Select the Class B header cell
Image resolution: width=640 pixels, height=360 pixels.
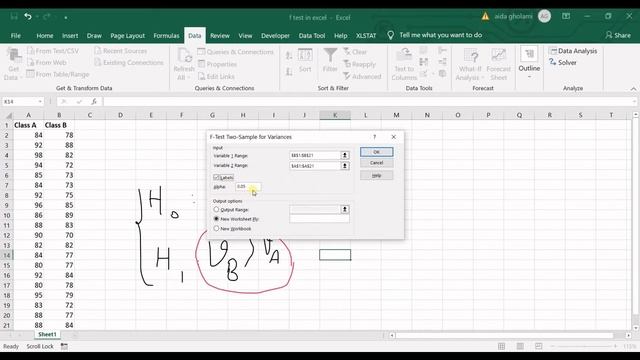59,125
